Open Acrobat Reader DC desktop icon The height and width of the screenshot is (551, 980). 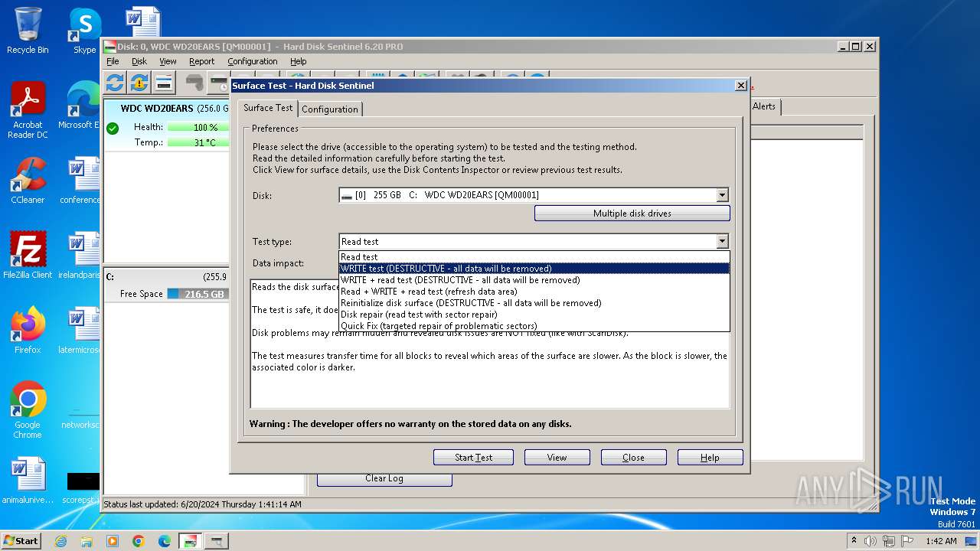click(x=28, y=111)
